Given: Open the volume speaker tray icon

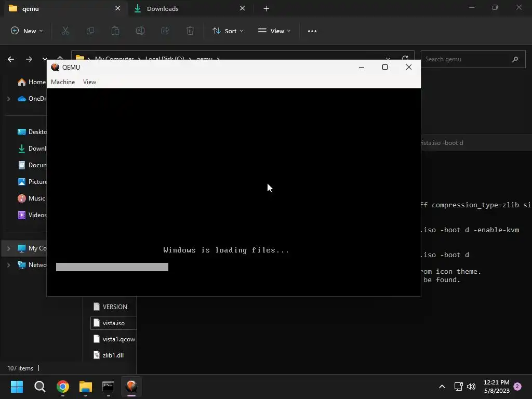Looking at the screenshot, I should 471,387.
